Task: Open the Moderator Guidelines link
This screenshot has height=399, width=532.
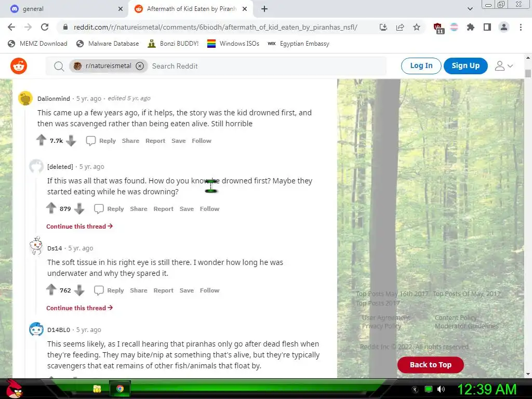Action: pyautogui.click(x=467, y=326)
